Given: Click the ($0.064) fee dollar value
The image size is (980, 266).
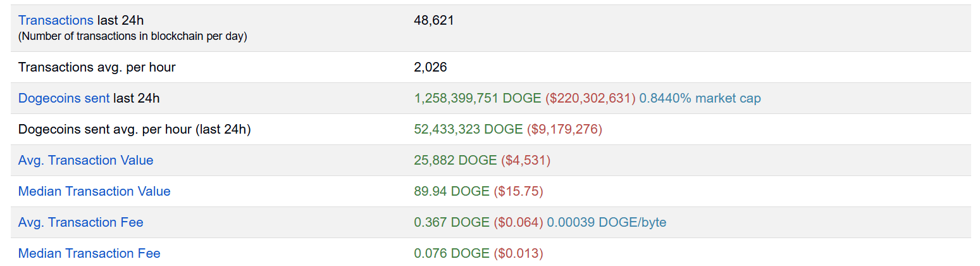Looking at the screenshot, I should pyautogui.click(x=518, y=222).
